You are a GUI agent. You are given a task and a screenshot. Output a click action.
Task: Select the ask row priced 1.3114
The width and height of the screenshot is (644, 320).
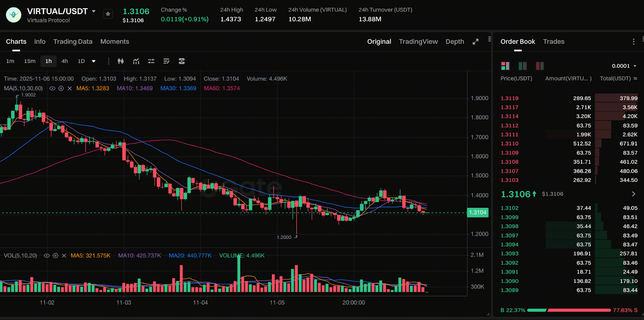[x=569, y=116]
